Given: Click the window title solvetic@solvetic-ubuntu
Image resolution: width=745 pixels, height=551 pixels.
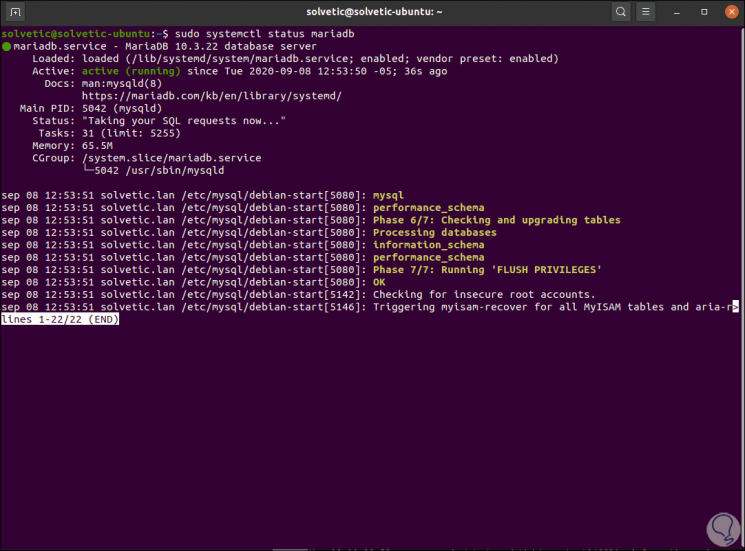Looking at the screenshot, I should tap(372, 12).
